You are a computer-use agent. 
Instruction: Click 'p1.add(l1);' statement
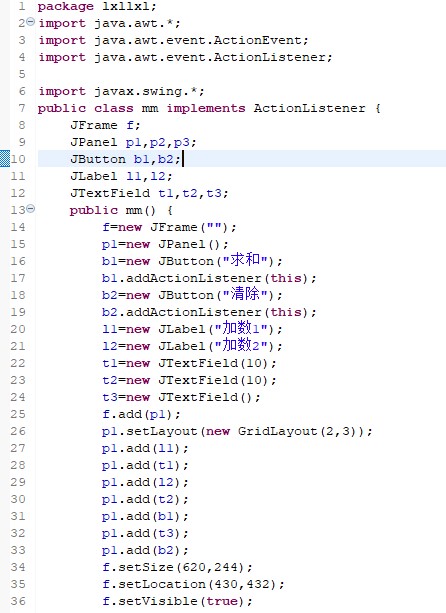[145, 448]
